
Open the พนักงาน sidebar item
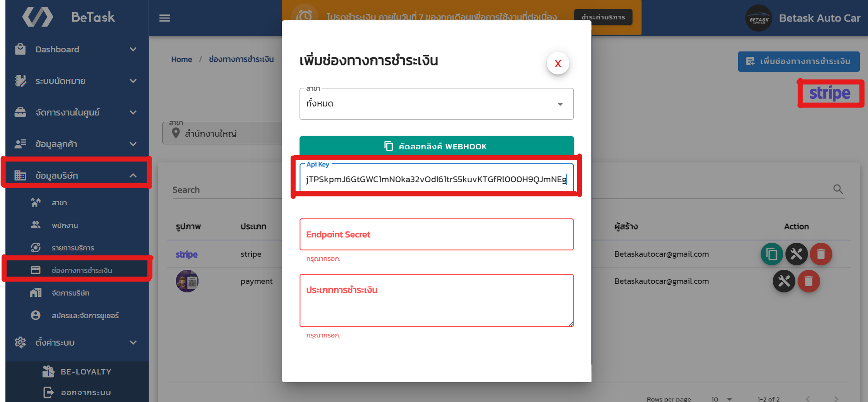pos(65,225)
